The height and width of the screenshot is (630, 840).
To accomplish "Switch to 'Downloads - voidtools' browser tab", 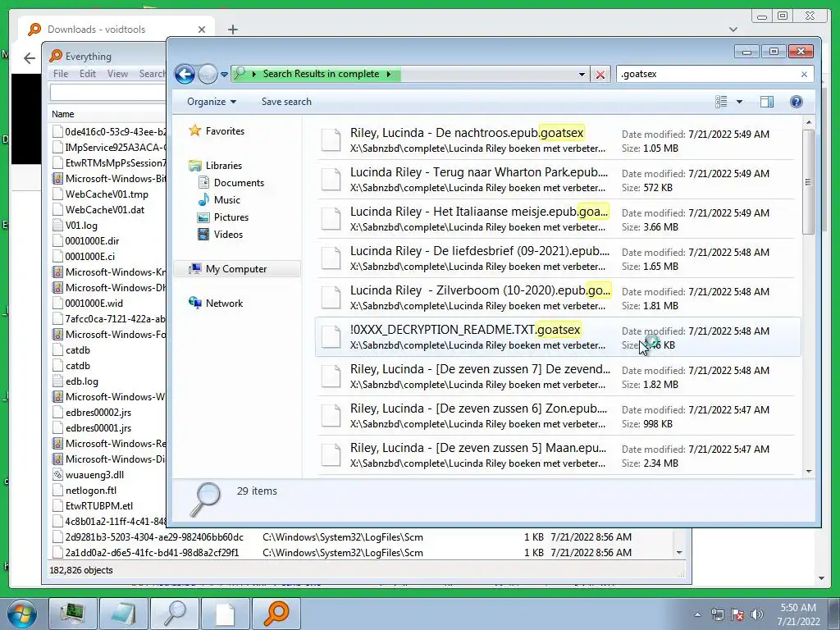I will (x=116, y=30).
